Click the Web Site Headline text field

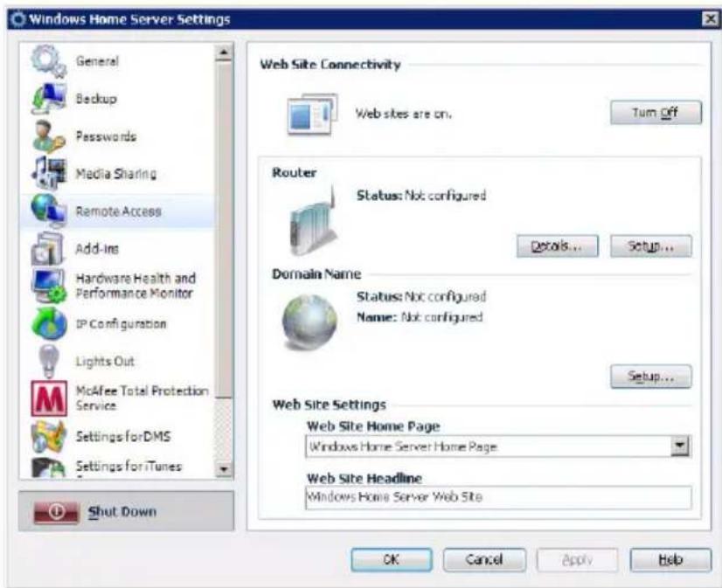[x=497, y=497]
